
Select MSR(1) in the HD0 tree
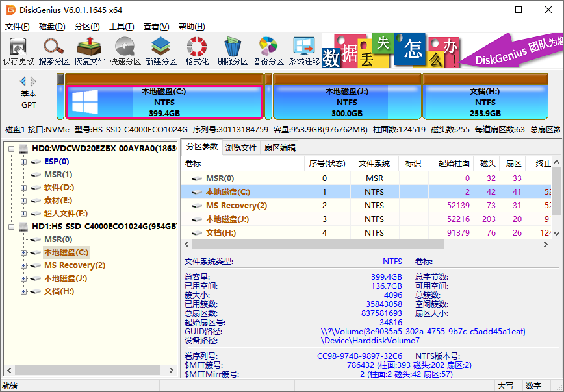pyautogui.click(x=58, y=175)
